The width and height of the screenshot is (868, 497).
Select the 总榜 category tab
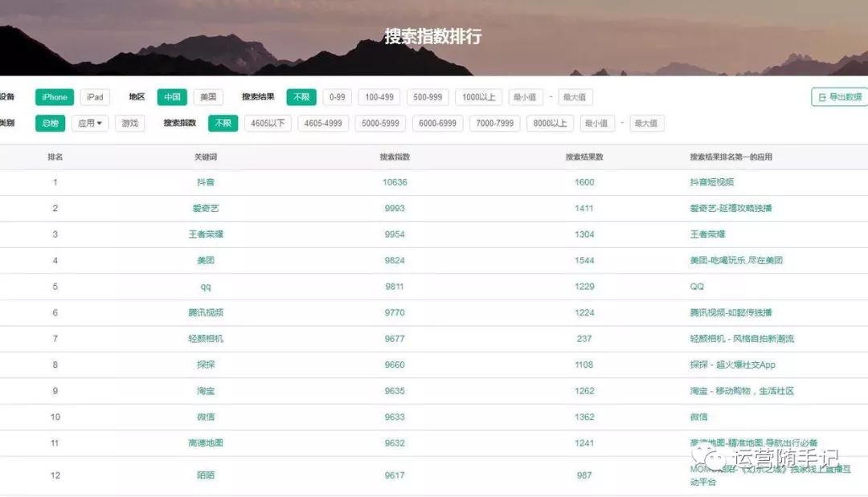[50, 124]
